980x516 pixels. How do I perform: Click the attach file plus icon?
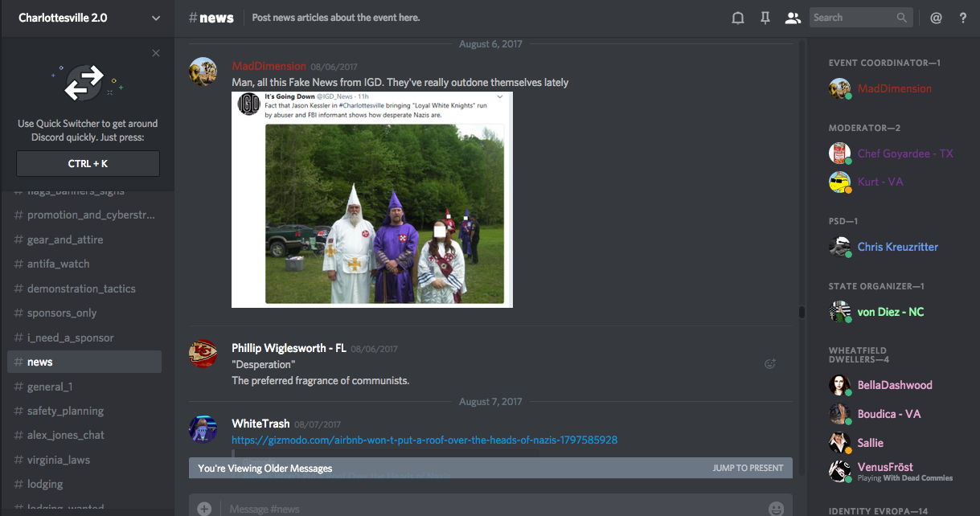coord(204,508)
